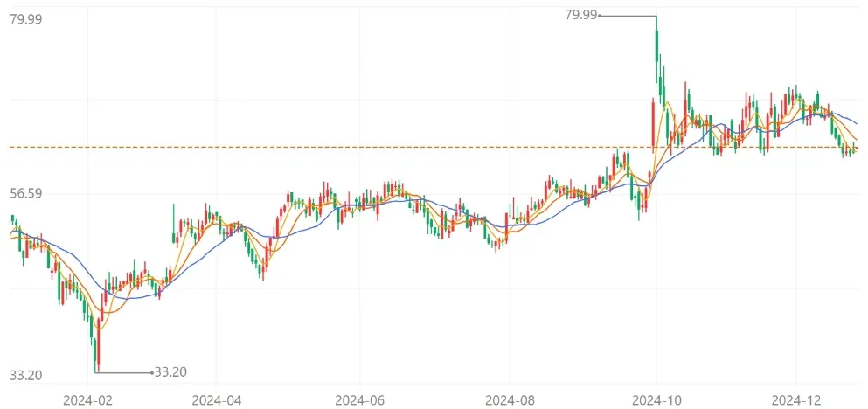This screenshot has width=868, height=409.
Task: Click the 79.99 y-axis label at top left
Action: point(25,18)
